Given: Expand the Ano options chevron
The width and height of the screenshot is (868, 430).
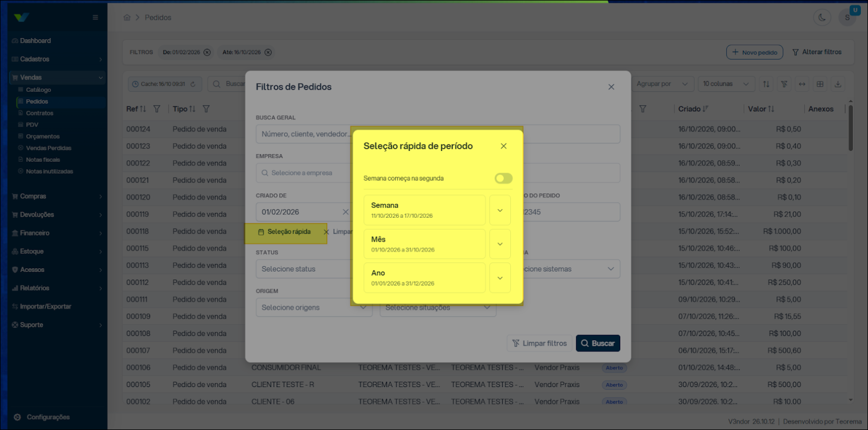Looking at the screenshot, I should [500, 277].
